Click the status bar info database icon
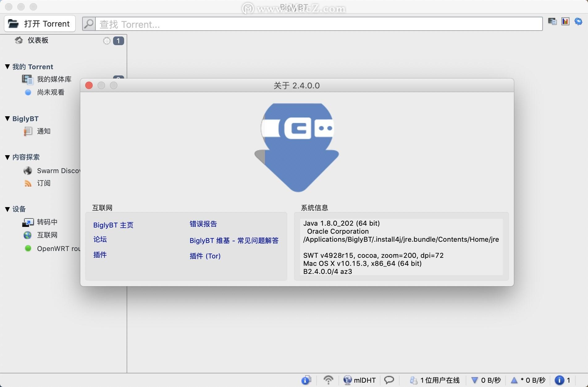 tap(306, 380)
